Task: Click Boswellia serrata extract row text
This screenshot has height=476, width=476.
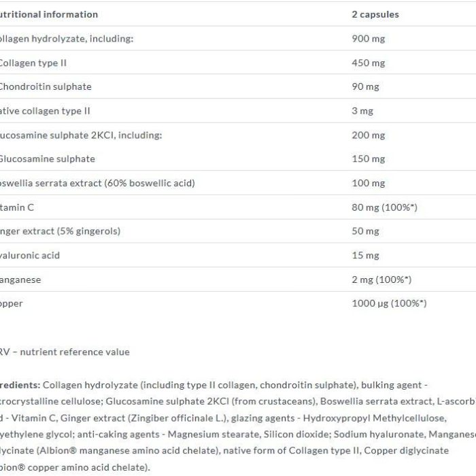Action: [x=97, y=184]
